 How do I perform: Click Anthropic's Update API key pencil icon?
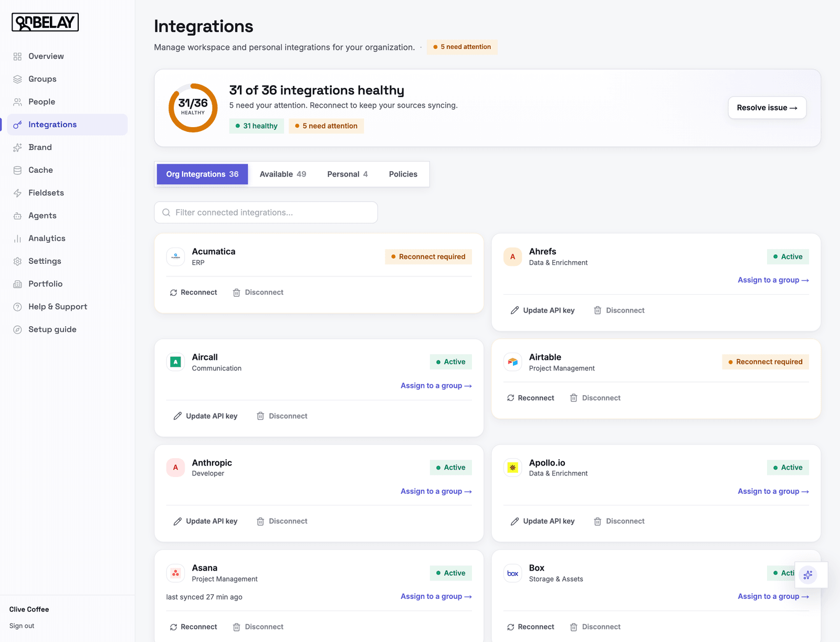pos(177,521)
